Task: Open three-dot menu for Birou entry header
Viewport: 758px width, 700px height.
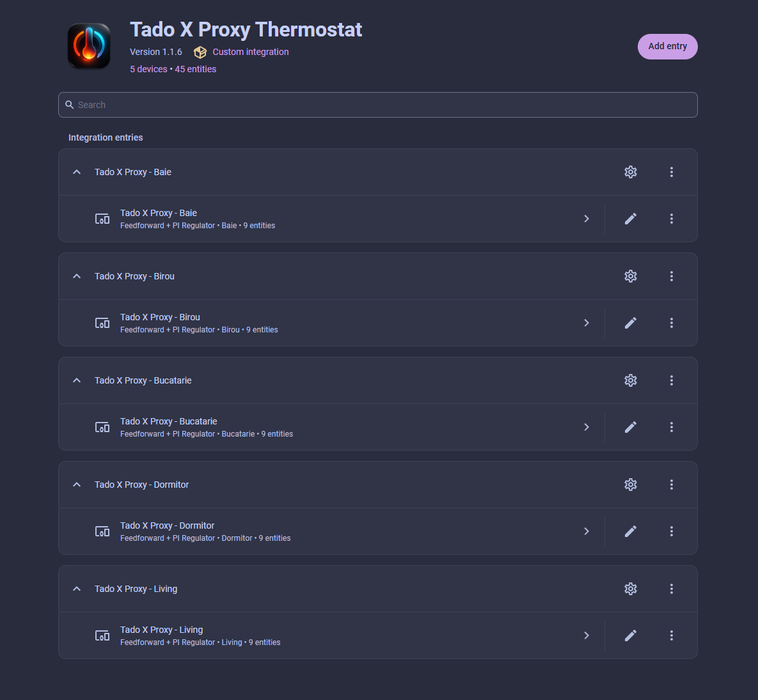Action: [672, 276]
